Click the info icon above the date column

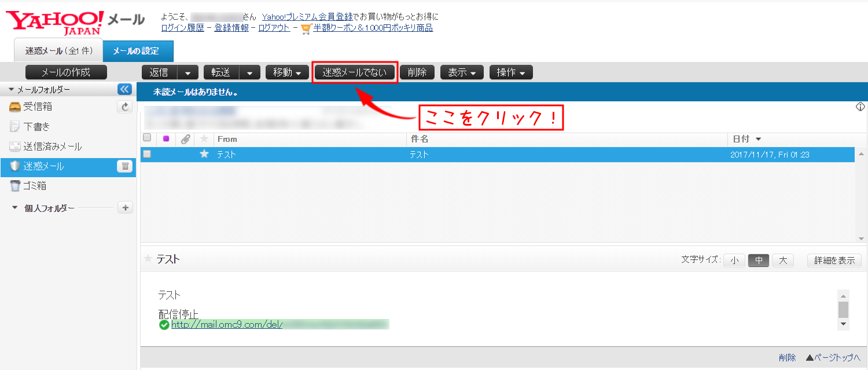click(x=860, y=107)
